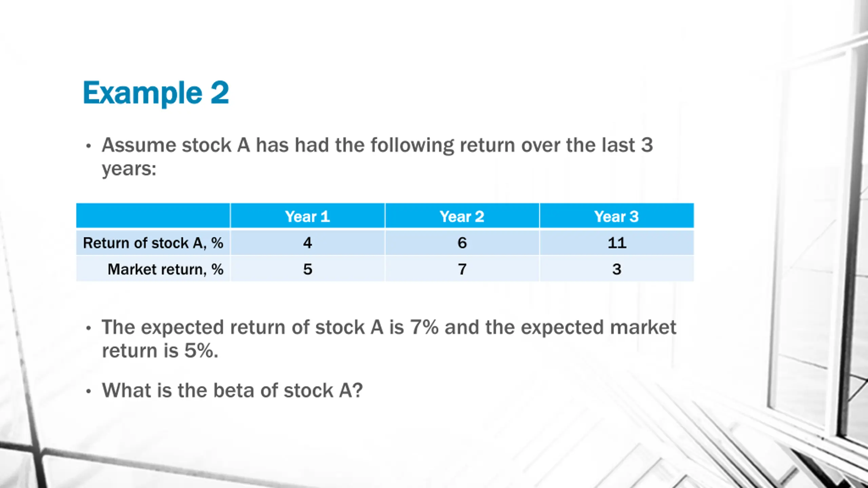Click the bullet before "The expected return"
The width and height of the screenshot is (868, 488).
88,328
